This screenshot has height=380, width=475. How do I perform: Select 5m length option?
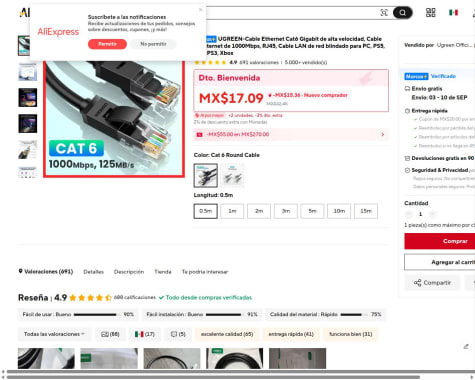pyautogui.click(x=312, y=211)
